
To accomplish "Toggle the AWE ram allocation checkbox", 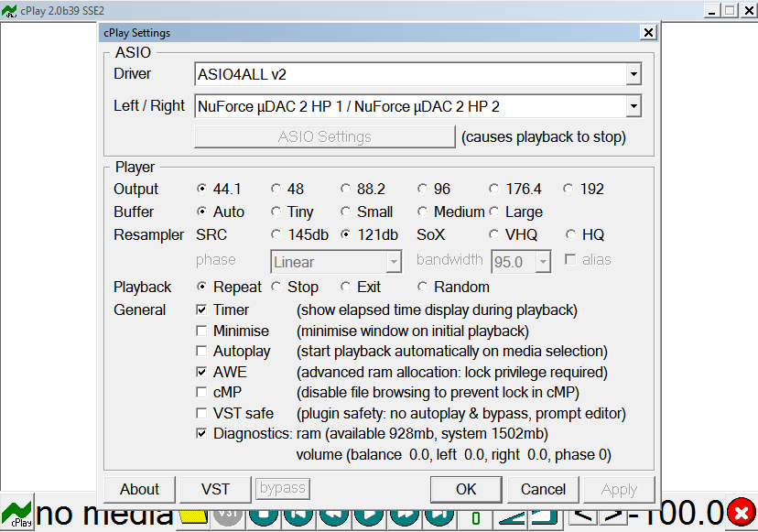I will tap(201, 372).
